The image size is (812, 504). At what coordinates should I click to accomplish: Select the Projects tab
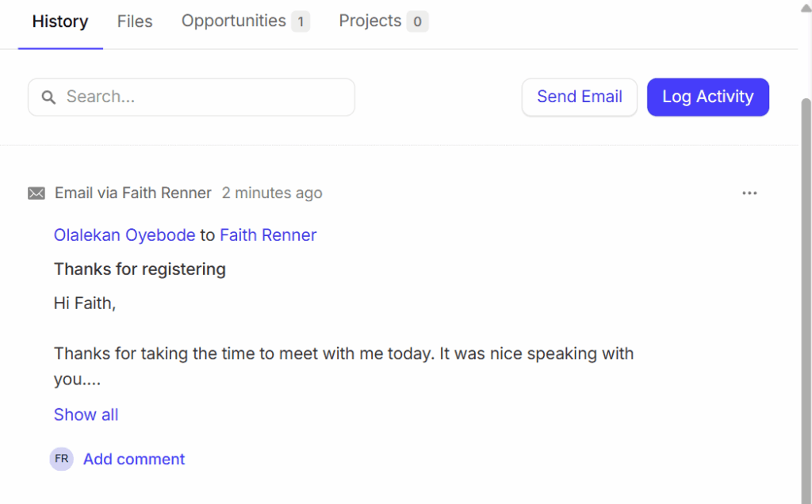[370, 21]
